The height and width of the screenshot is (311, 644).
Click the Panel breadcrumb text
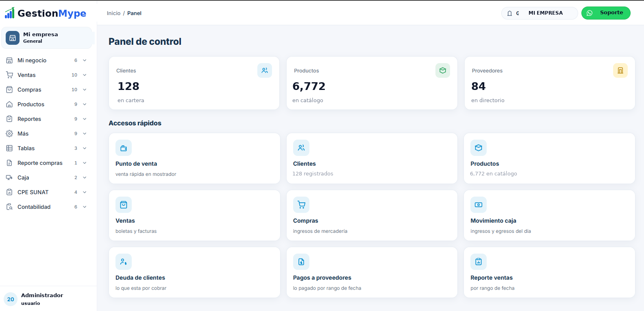pos(134,13)
